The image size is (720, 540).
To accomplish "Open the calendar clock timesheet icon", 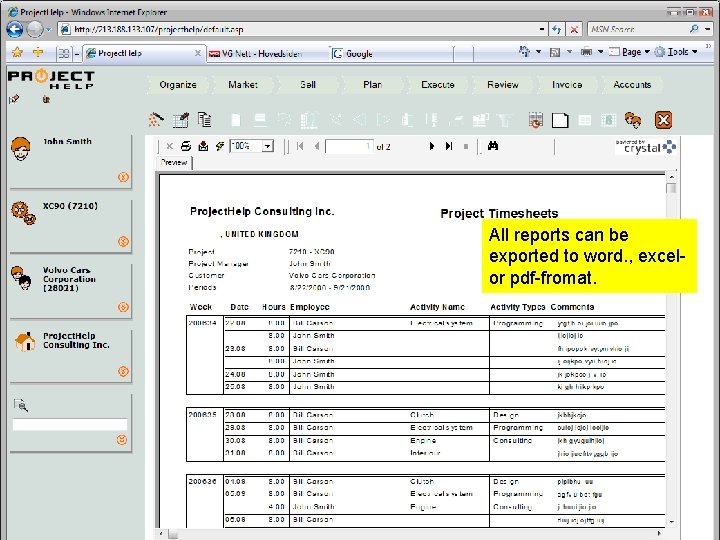I will (x=535, y=120).
